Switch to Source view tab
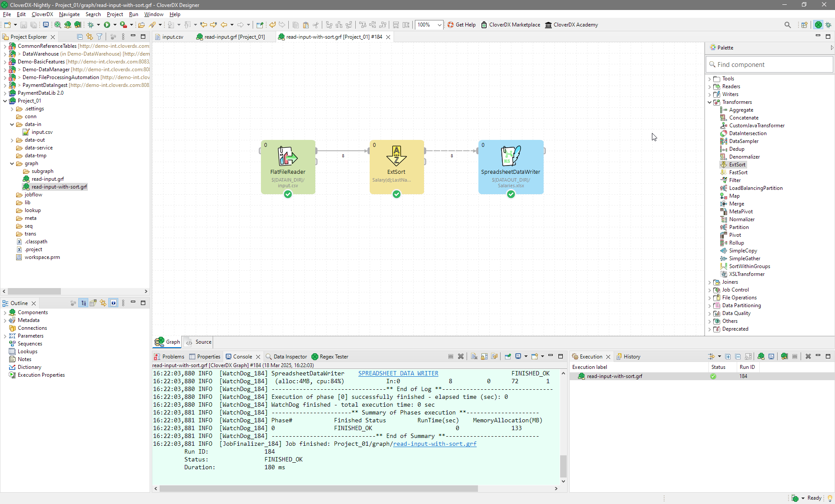This screenshot has height=504, width=835. (199, 342)
